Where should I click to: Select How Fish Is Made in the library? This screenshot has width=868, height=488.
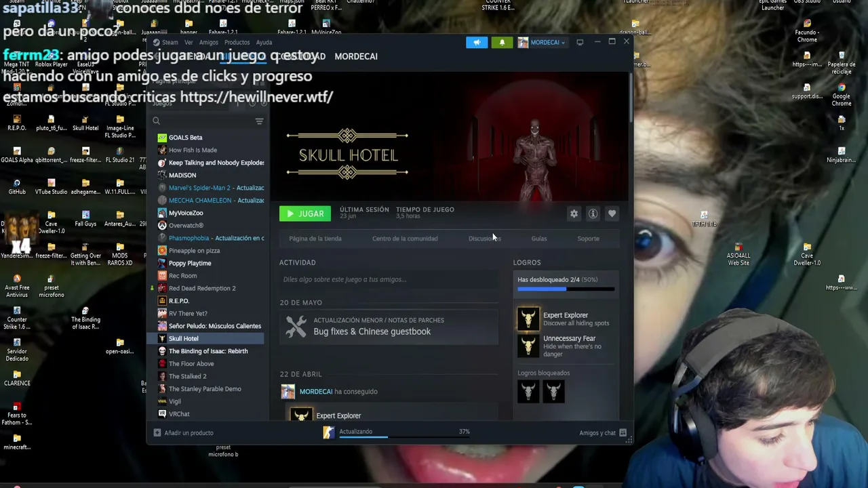[x=210, y=150]
